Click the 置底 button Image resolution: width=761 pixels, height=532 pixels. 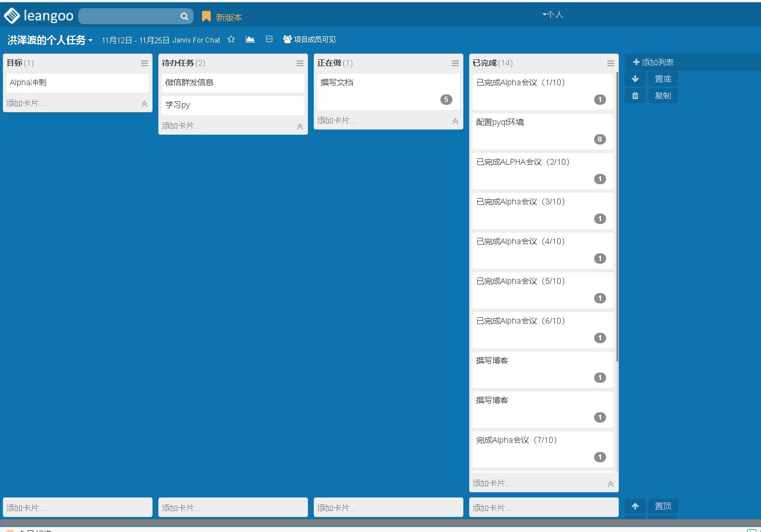tap(663, 79)
